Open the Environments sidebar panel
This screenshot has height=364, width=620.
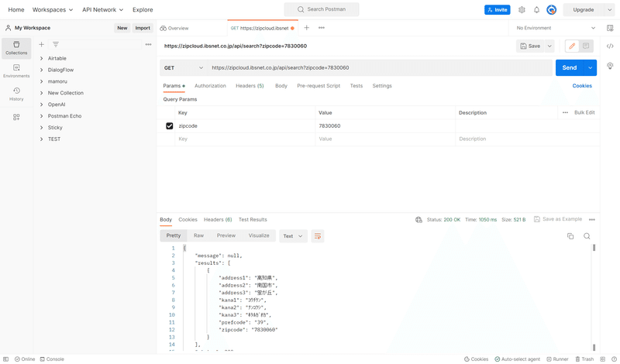point(16,71)
